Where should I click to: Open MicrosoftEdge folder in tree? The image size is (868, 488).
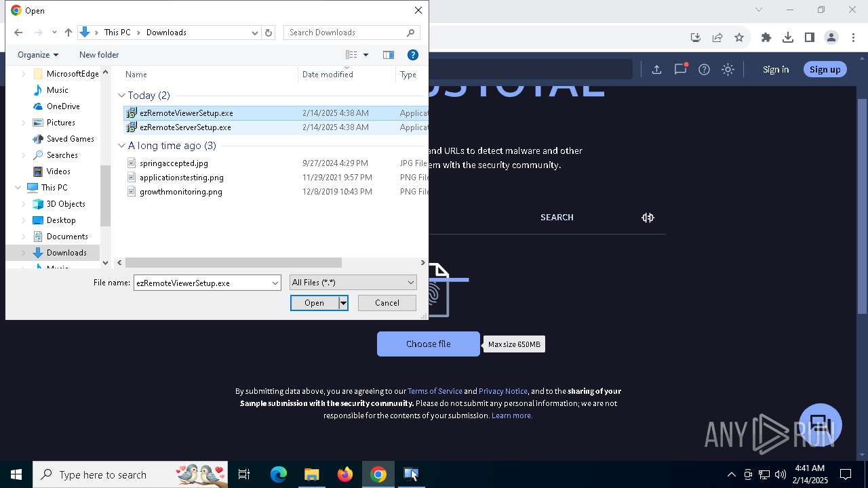73,74
